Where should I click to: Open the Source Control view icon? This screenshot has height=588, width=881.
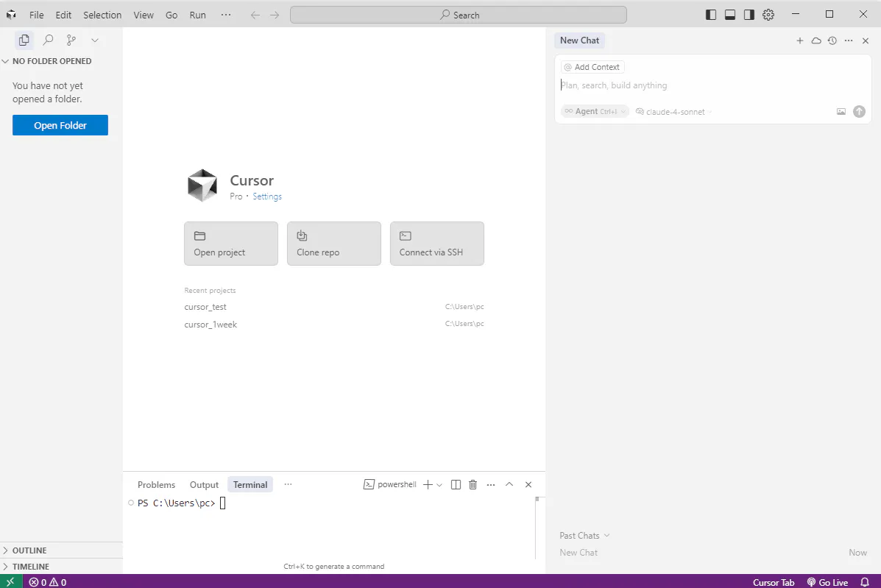[x=71, y=40]
